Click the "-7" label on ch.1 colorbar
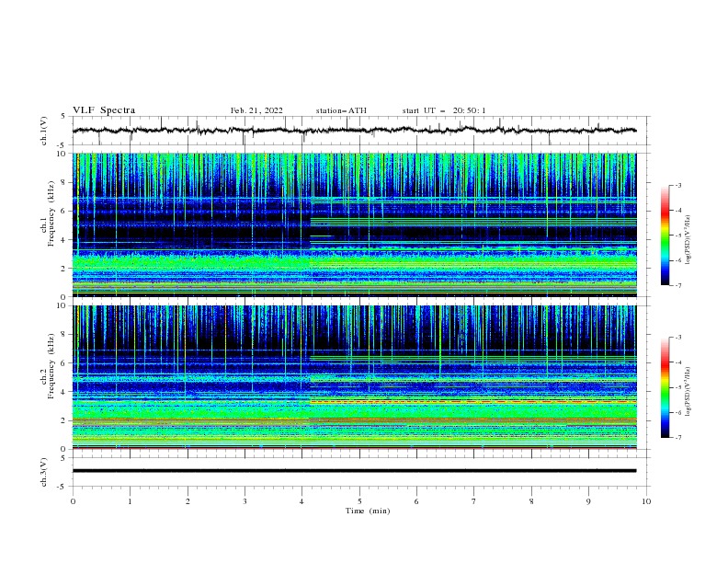This screenshot has height=563, width=728. [678, 285]
